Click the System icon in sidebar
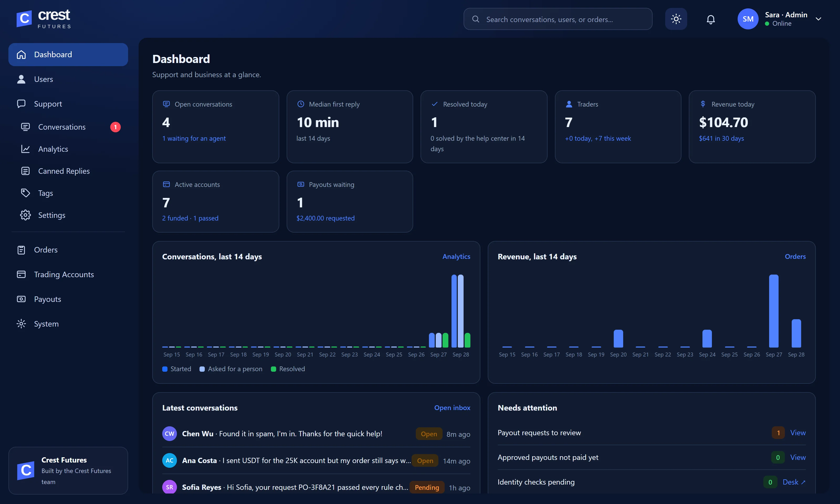This screenshot has width=840, height=504. 21,324
